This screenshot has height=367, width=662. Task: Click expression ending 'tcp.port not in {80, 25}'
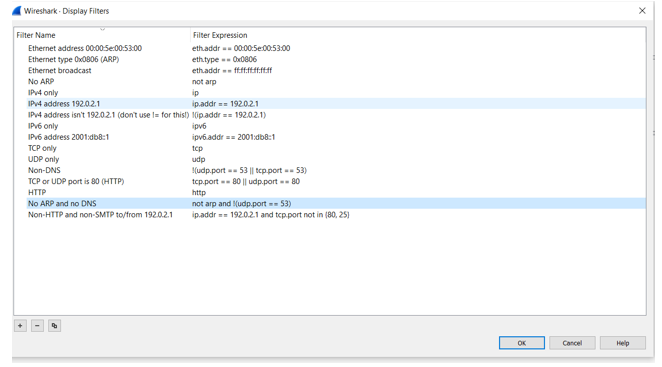pyautogui.click(x=271, y=215)
